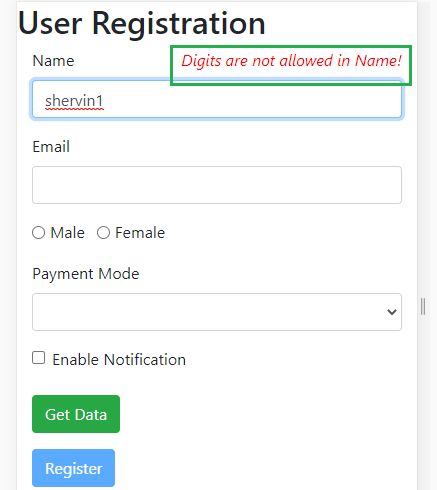437x490 pixels.
Task: Click the blue Register button
Action: click(x=73, y=468)
